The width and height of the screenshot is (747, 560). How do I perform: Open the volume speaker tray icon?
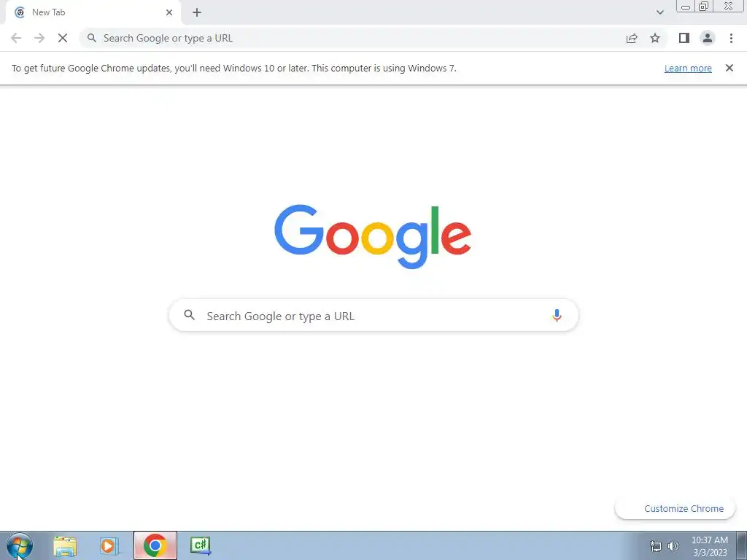673,546
